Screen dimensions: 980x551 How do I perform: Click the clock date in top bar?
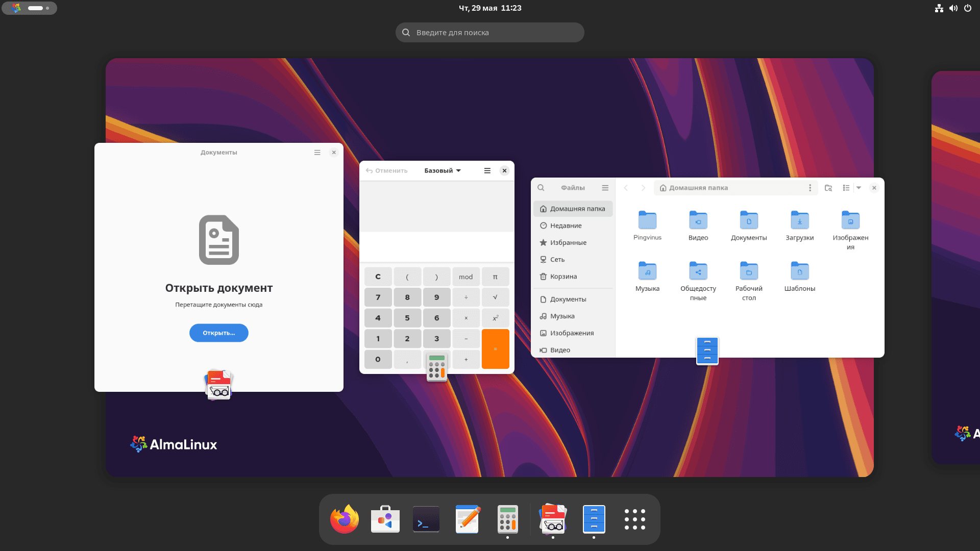490,8
